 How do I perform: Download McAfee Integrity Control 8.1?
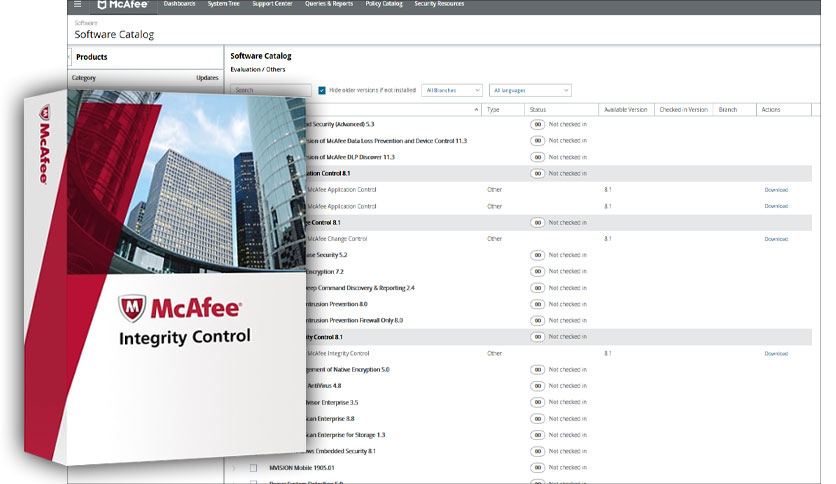pos(776,354)
